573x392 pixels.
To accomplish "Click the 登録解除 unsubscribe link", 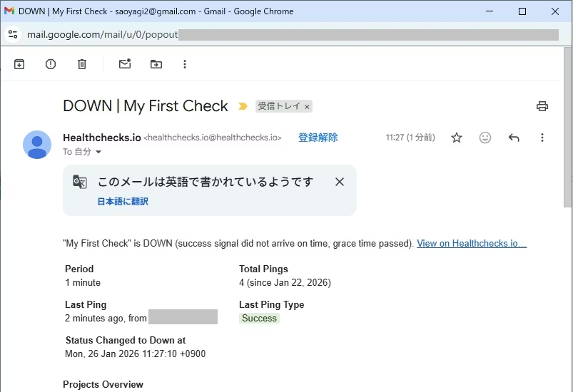I will click(318, 138).
